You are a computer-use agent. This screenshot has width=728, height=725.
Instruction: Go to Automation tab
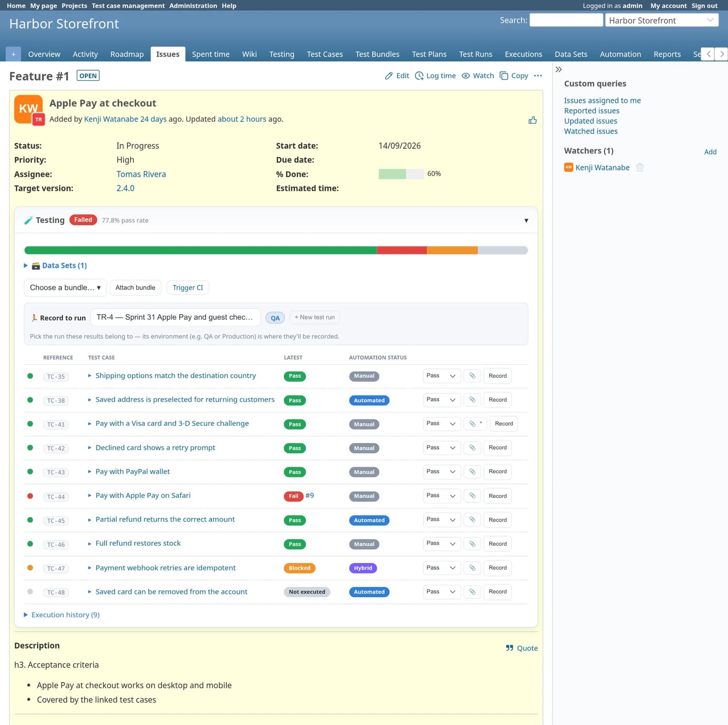(620, 54)
